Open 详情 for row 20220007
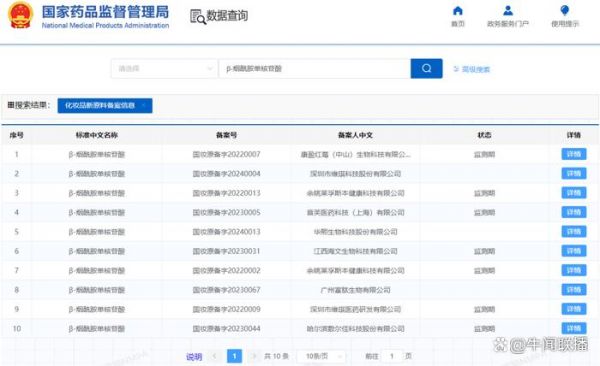600x366 pixels. pyautogui.click(x=574, y=154)
